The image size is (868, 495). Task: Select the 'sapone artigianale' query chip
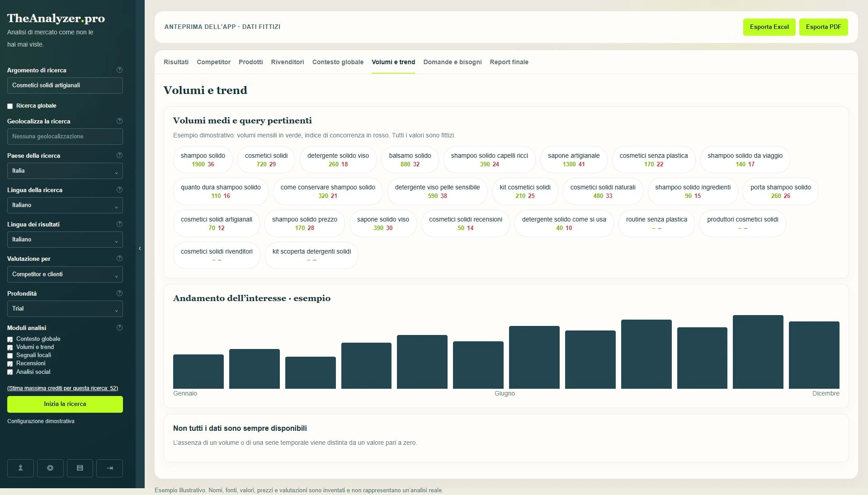click(x=574, y=160)
